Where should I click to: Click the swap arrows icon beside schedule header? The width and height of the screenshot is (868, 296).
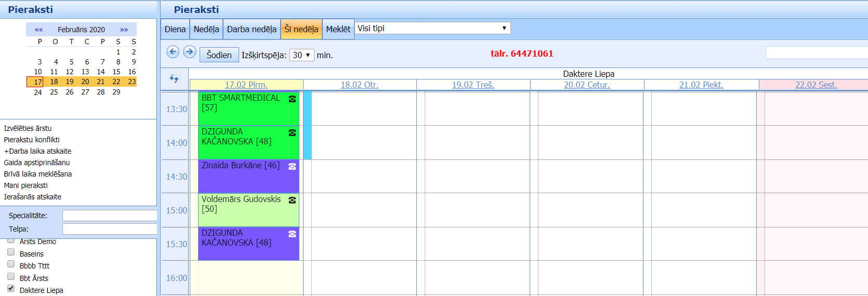[174, 78]
